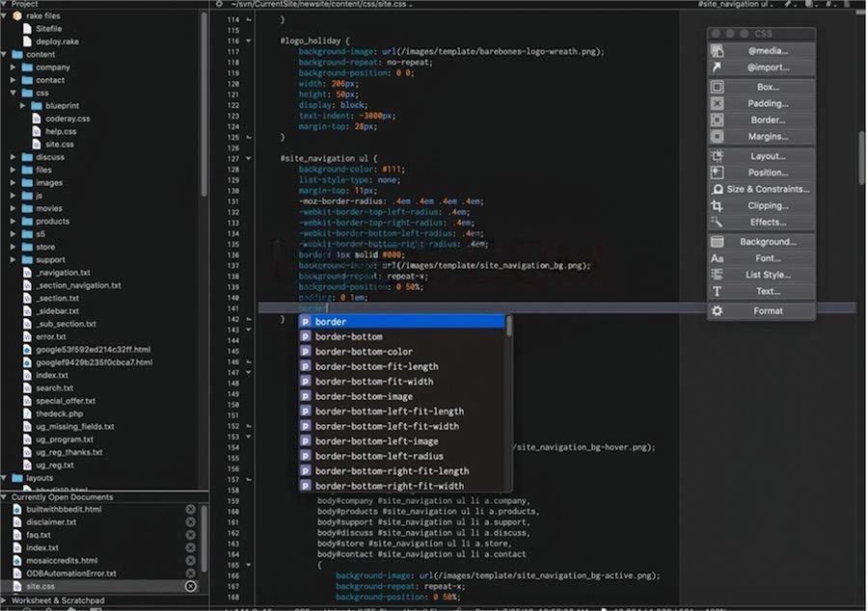Image resolution: width=868 pixels, height=611 pixels.
Task: Open the @media CSS palette item
Action: point(761,51)
